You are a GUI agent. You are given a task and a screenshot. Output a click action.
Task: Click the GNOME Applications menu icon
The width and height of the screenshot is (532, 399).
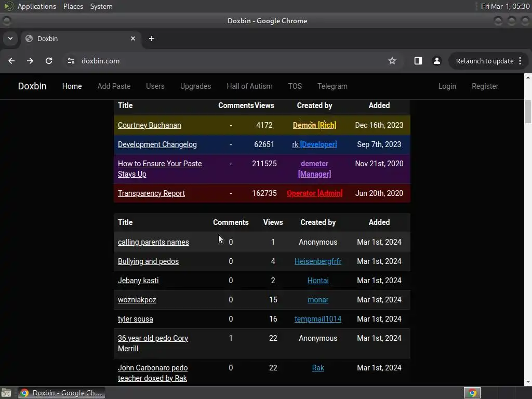click(9, 6)
